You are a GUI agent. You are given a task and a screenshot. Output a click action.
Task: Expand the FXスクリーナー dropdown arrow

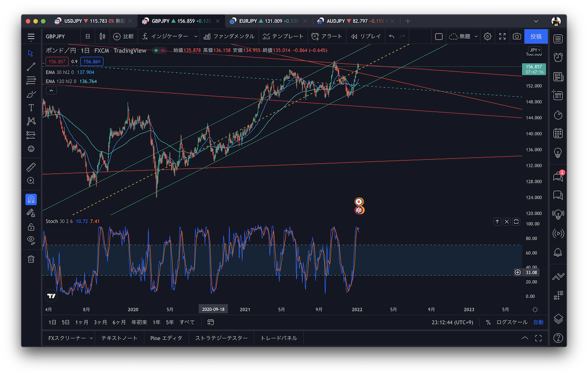(x=91, y=338)
